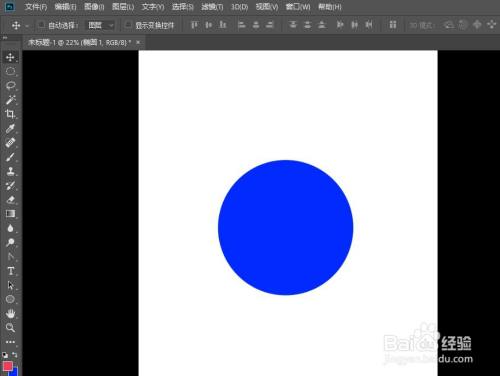500x376 pixels.
Task: Select the Gradient tool
Action: [10, 214]
